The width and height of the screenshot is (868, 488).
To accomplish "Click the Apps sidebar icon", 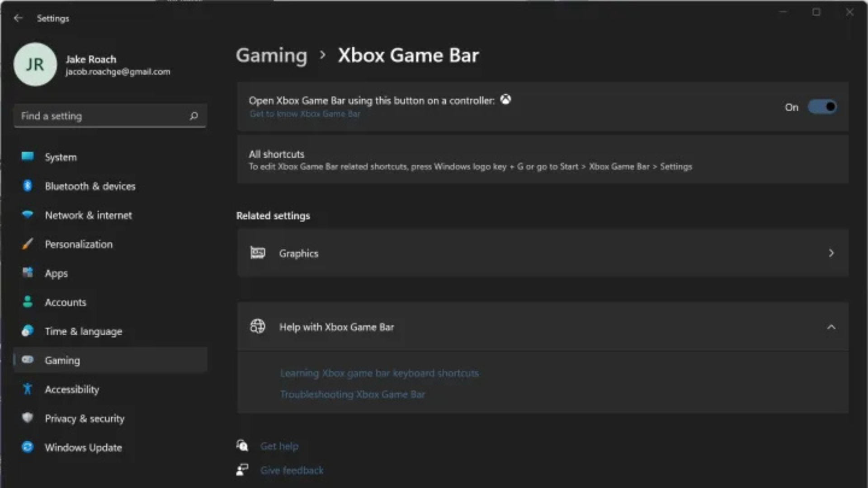I will [x=28, y=273].
